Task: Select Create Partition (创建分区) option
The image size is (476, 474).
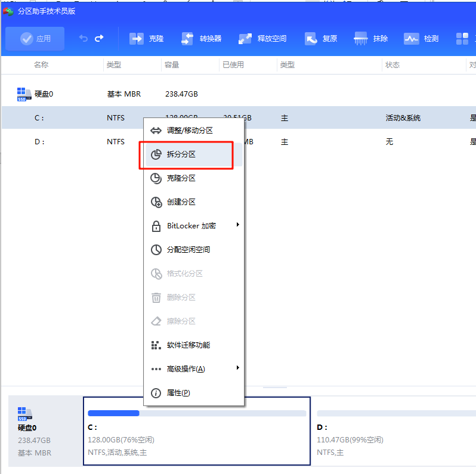Action: (181, 202)
